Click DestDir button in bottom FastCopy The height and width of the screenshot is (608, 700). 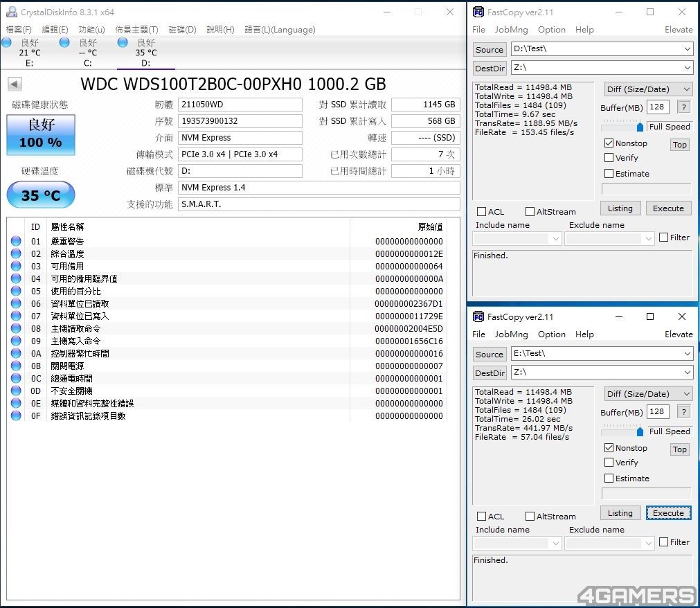490,373
